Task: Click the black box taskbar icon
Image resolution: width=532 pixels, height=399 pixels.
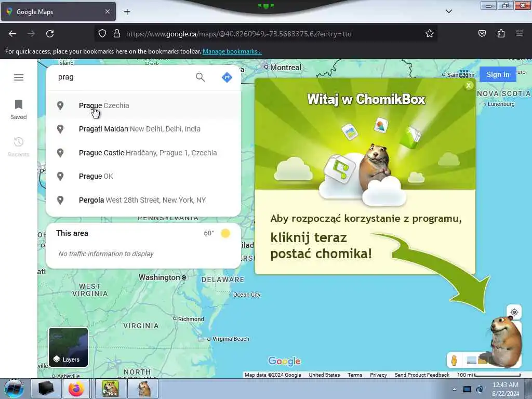Action: tap(46, 389)
